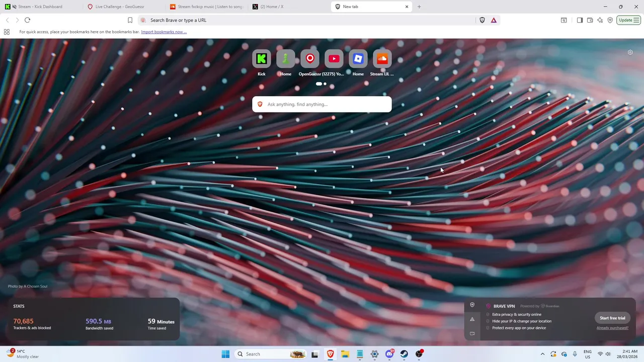The width and height of the screenshot is (644, 362).
Task: Click the 59 Minutes time saved stat
Action: pyautogui.click(x=161, y=324)
